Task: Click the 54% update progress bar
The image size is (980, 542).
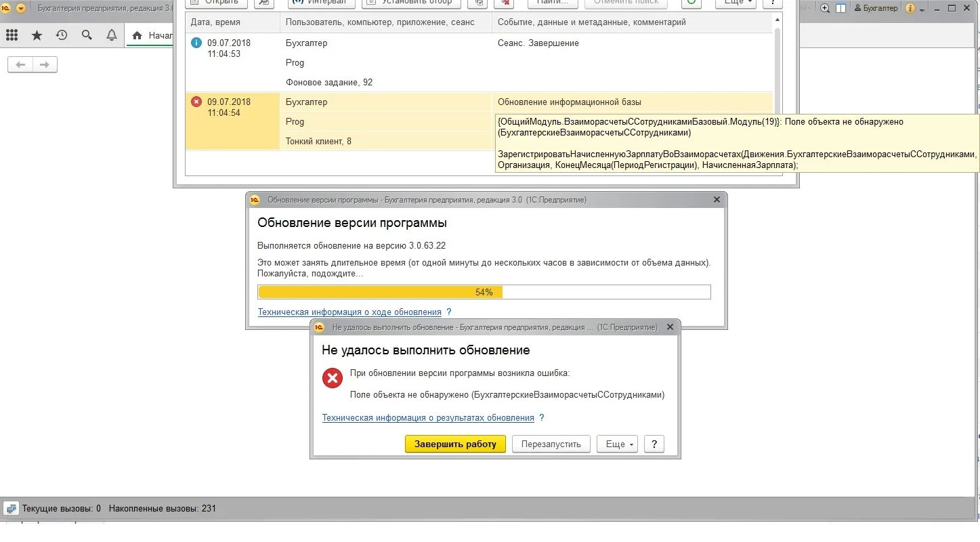Action: [484, 292]
